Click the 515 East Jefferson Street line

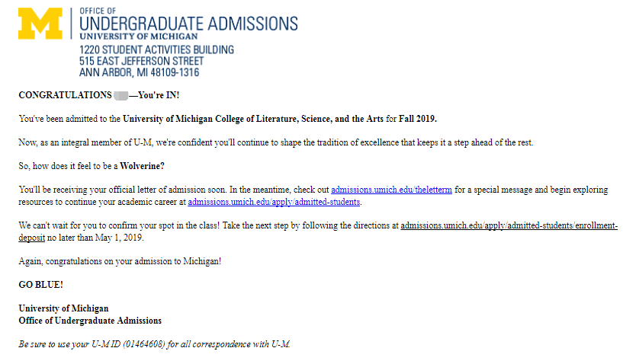141,61
